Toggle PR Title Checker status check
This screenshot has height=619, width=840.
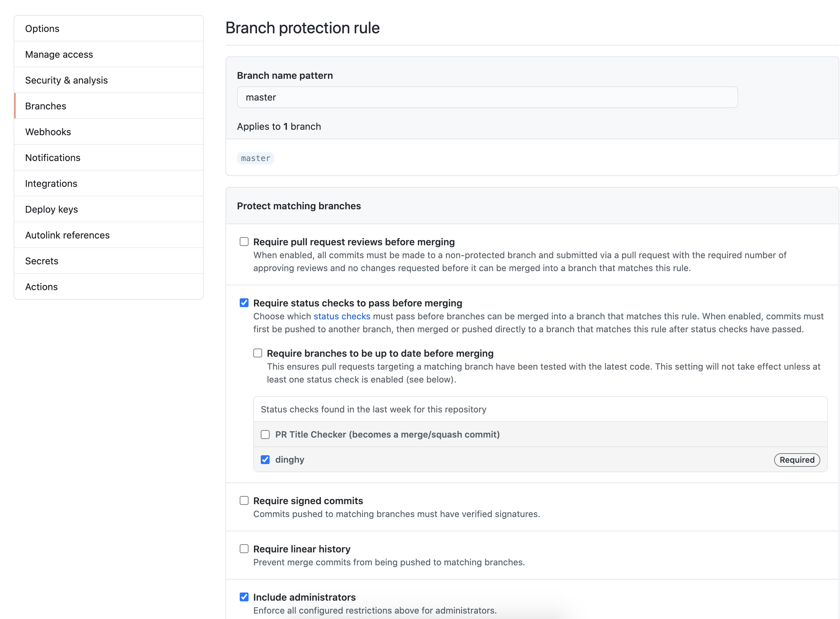(x=266, y=435)
